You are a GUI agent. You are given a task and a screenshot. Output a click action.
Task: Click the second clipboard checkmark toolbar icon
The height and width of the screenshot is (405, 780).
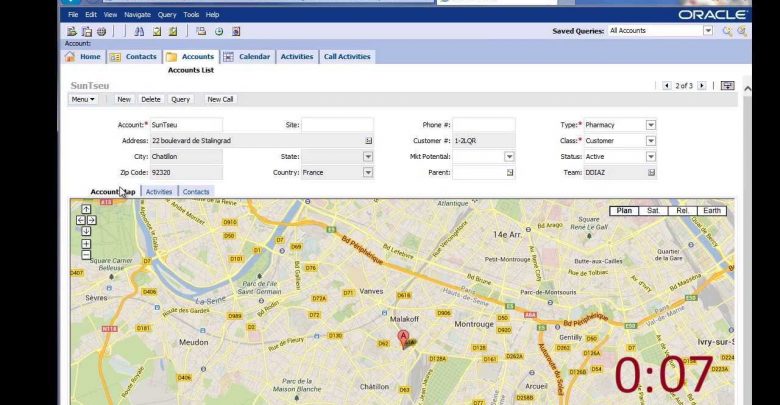pos(173,31)
